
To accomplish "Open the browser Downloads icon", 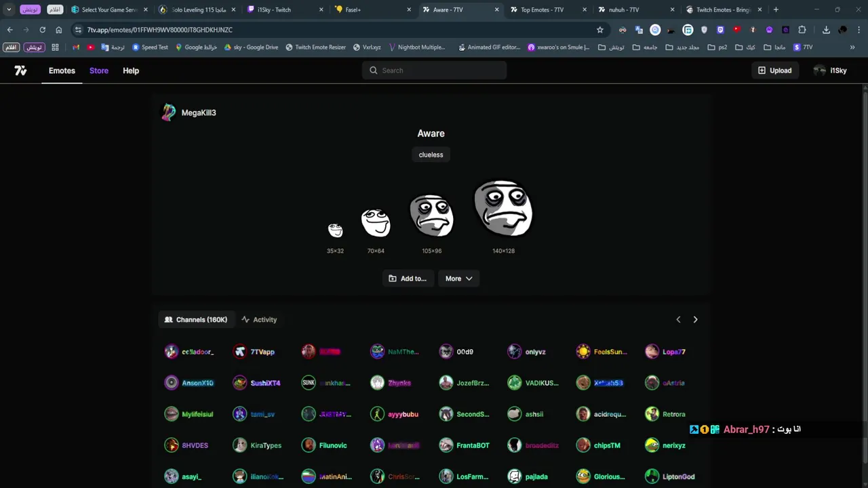I will tap(826, 30).
